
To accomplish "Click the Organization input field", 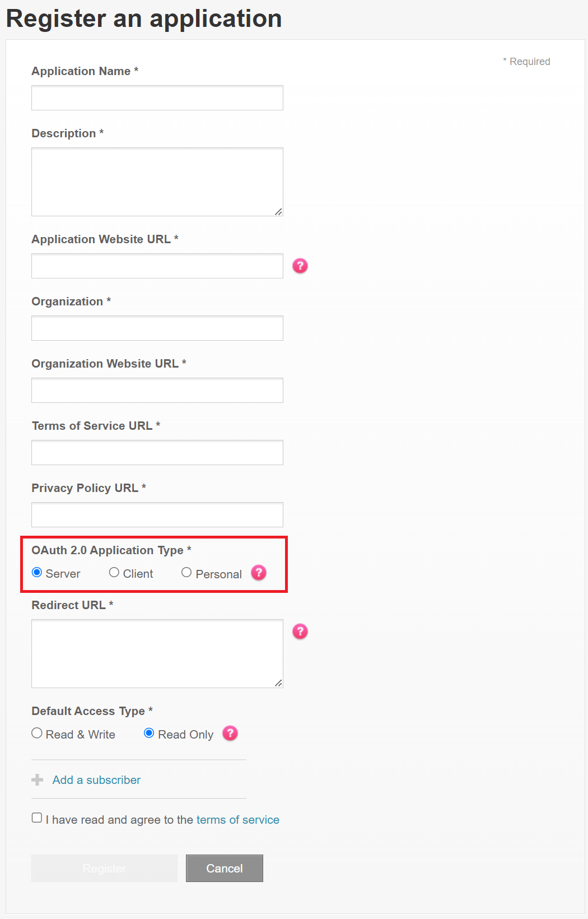I will [157, 328].
